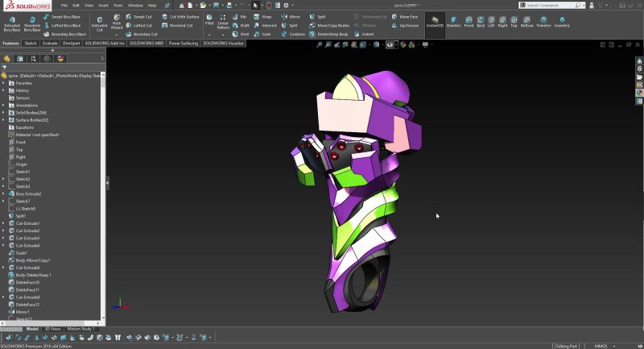644x349 pixels.
Task: Open the Fillet dropdown arrow
Action: click(209, 35)
